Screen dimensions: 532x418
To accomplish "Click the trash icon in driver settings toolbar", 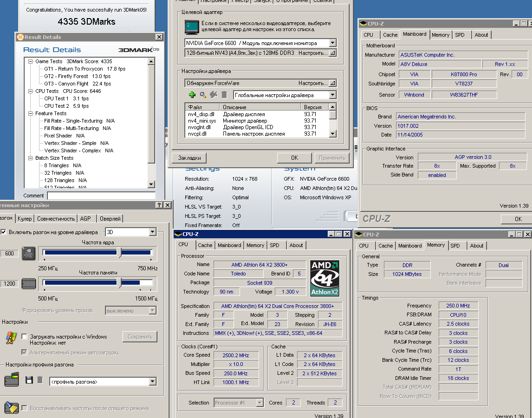I will [x=224, y=95].
